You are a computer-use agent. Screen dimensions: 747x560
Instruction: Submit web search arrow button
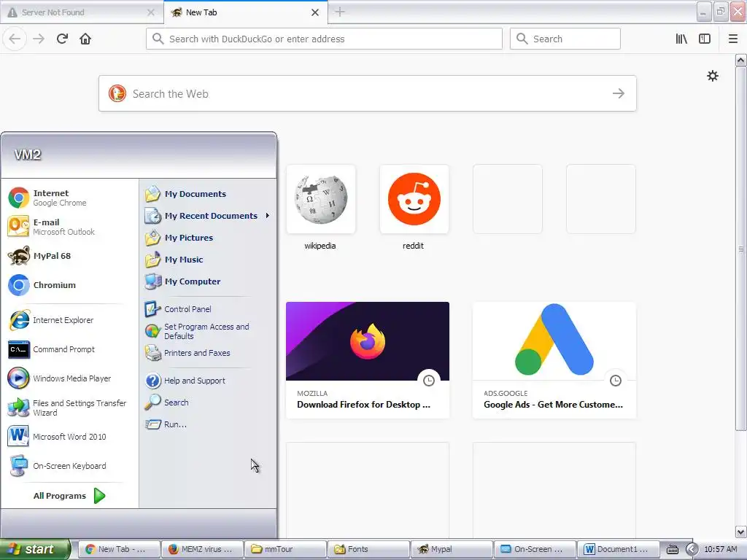(x=619, y=93)
